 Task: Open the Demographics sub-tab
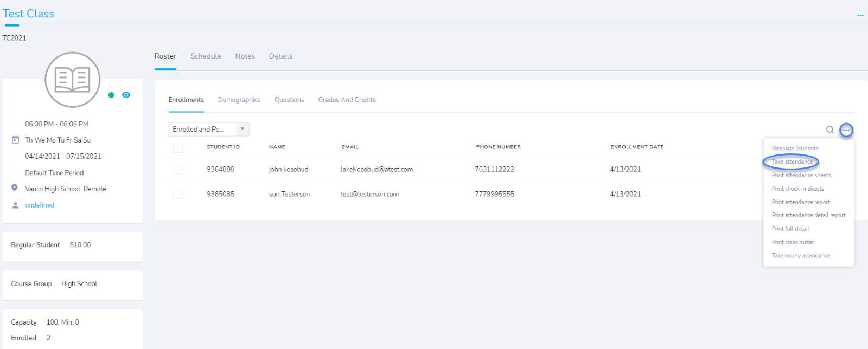pos(239,100)
